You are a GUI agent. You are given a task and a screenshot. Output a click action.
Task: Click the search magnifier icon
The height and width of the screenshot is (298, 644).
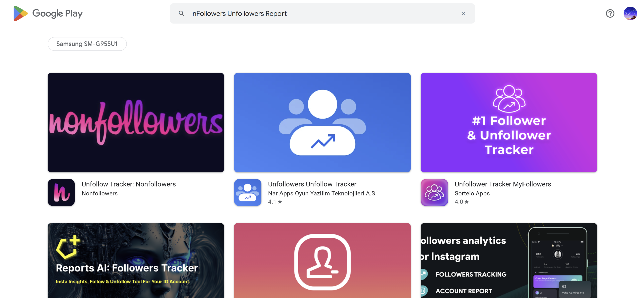tap(181, 13)
